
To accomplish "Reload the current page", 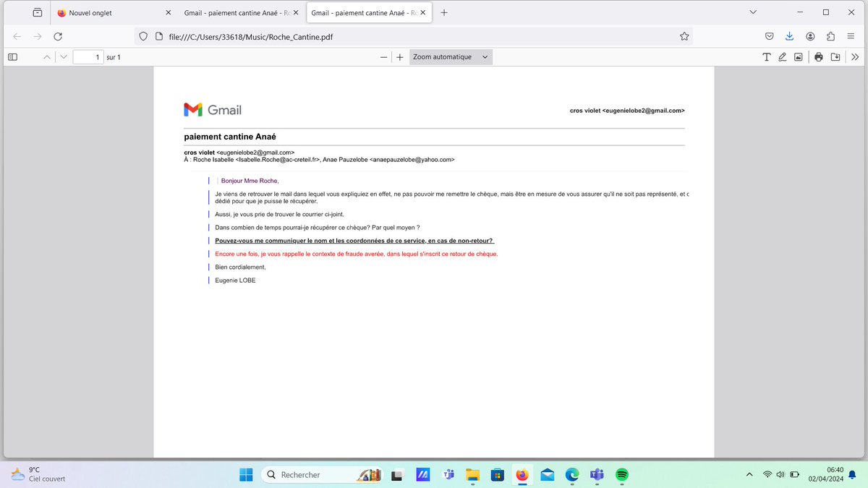I will tap(58, 36).
